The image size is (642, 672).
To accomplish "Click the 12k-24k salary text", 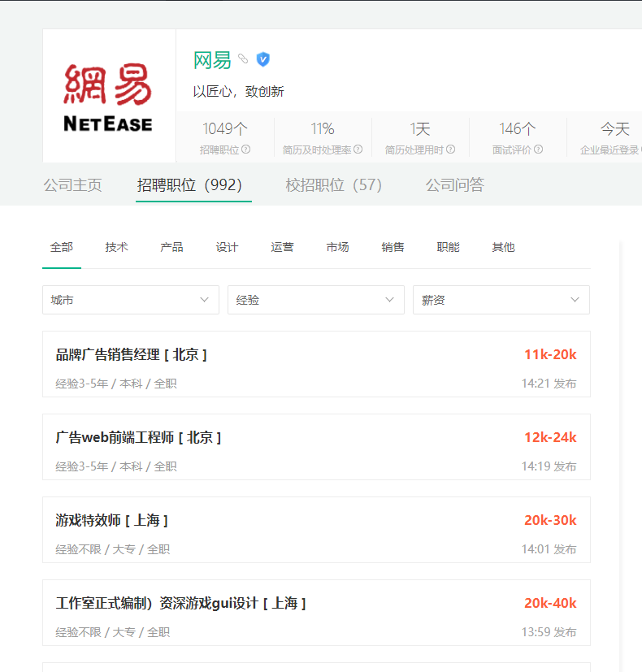I will (x=550, y=437).
